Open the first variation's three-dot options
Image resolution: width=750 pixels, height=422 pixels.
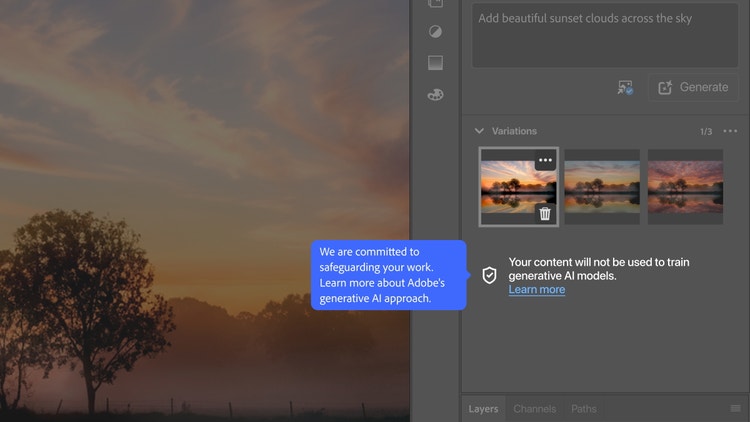pyautogui.click(x=545, y=160)
